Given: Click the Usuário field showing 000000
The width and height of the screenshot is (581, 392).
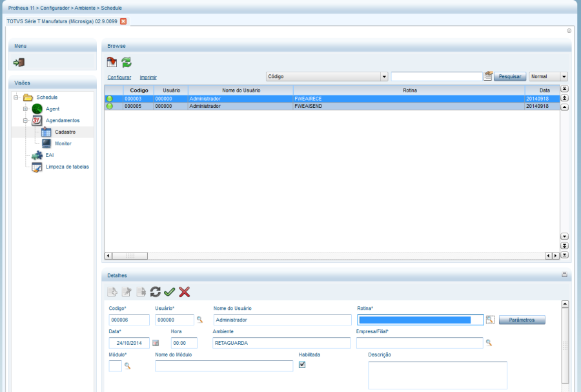Looking at the screenshot, I should point(174,320).
